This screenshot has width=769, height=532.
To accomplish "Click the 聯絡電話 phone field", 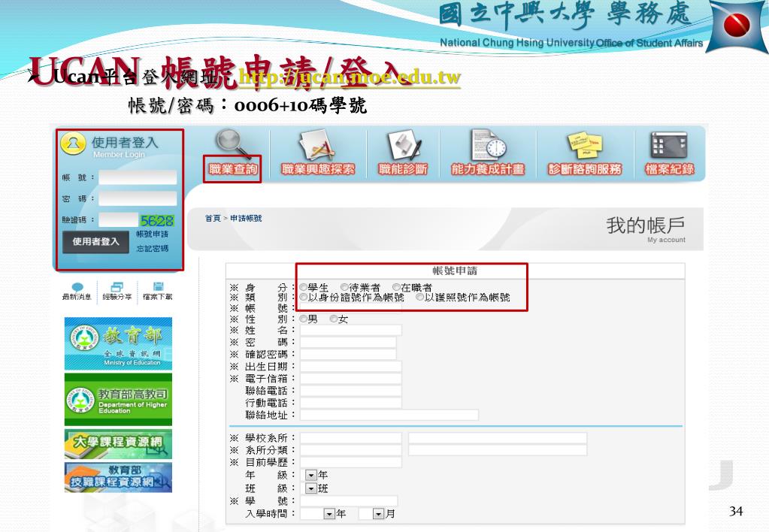I will click(350, 391).
